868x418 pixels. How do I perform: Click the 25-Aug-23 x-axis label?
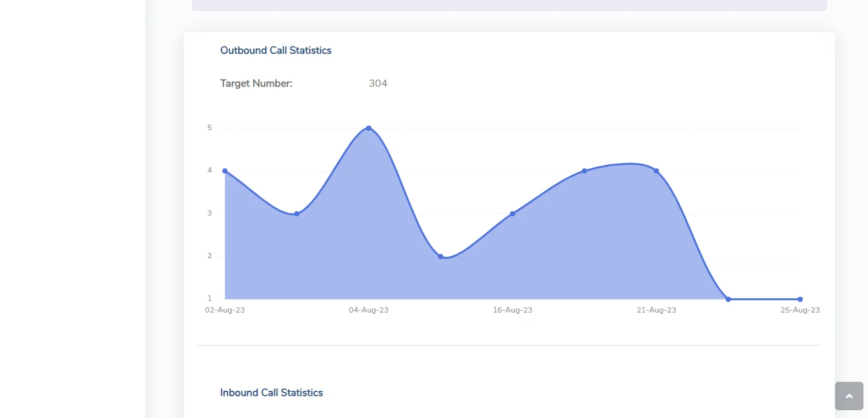click(x=800, y=310)
